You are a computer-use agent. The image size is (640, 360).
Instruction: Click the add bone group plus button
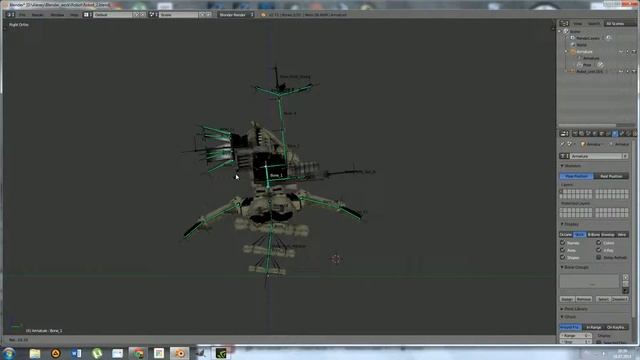click(625, 277)
